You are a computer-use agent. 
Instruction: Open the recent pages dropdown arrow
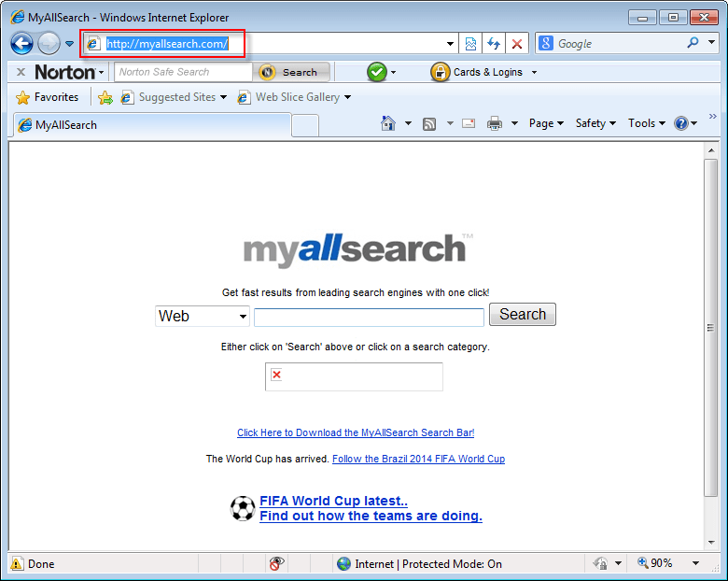70,44
